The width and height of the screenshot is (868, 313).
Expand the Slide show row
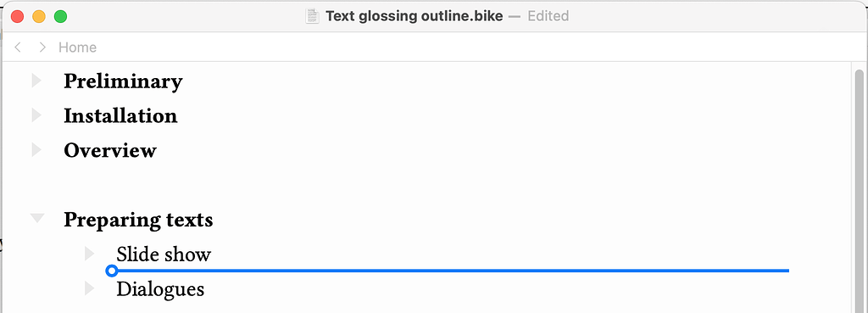pos(89,254)
